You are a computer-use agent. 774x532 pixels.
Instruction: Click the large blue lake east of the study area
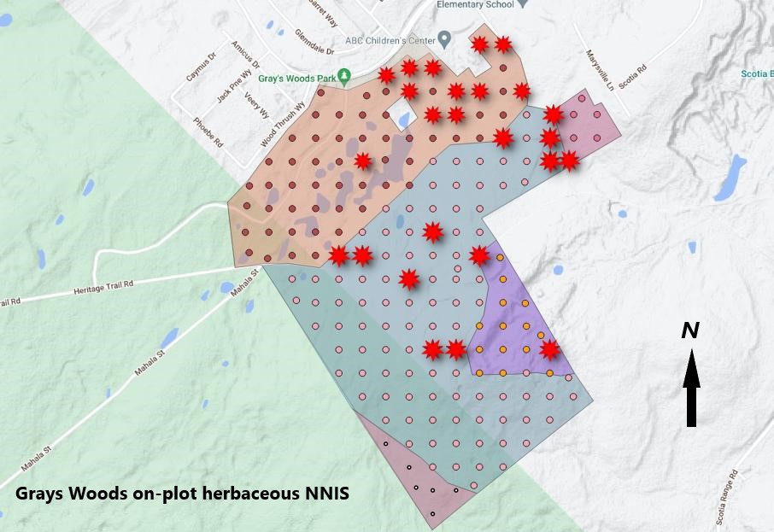730,178
